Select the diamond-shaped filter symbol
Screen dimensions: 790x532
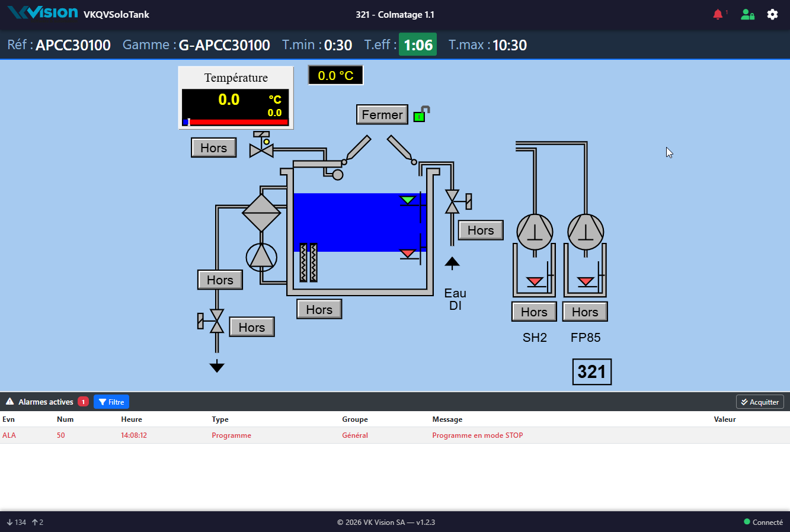click(x=261, y=213)
